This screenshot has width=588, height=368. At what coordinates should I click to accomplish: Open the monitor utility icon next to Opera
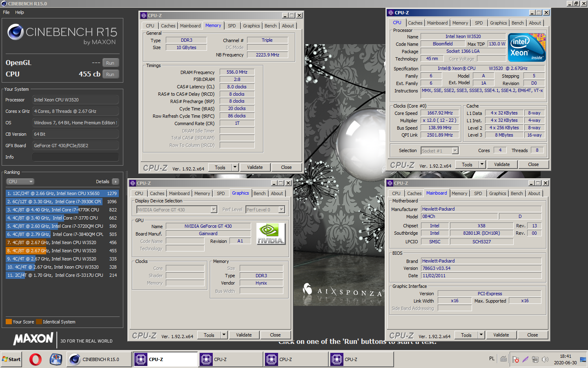pos(56,359)
